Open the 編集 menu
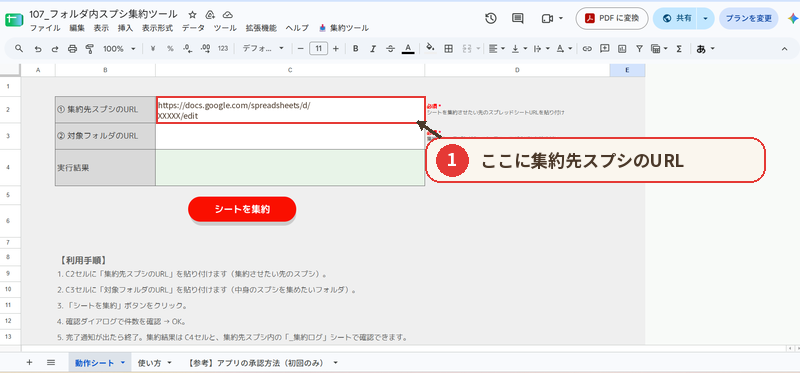 pos(77,28)
